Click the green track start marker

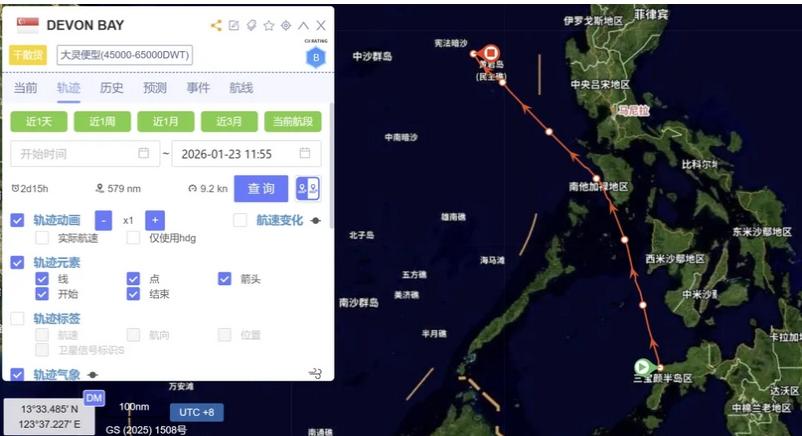[642, 367]
